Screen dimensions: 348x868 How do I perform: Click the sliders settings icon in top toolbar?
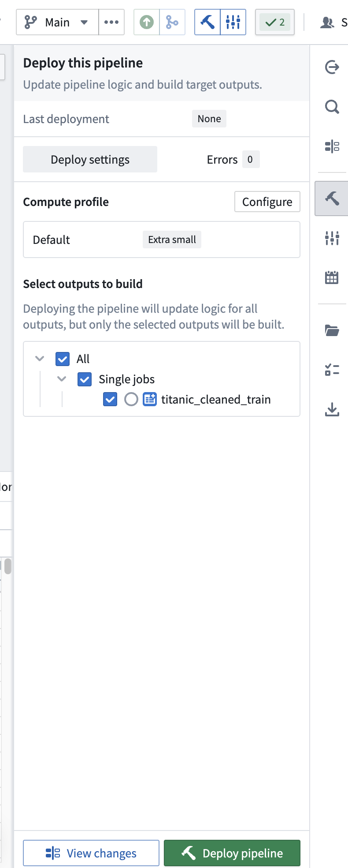point(233,22)
